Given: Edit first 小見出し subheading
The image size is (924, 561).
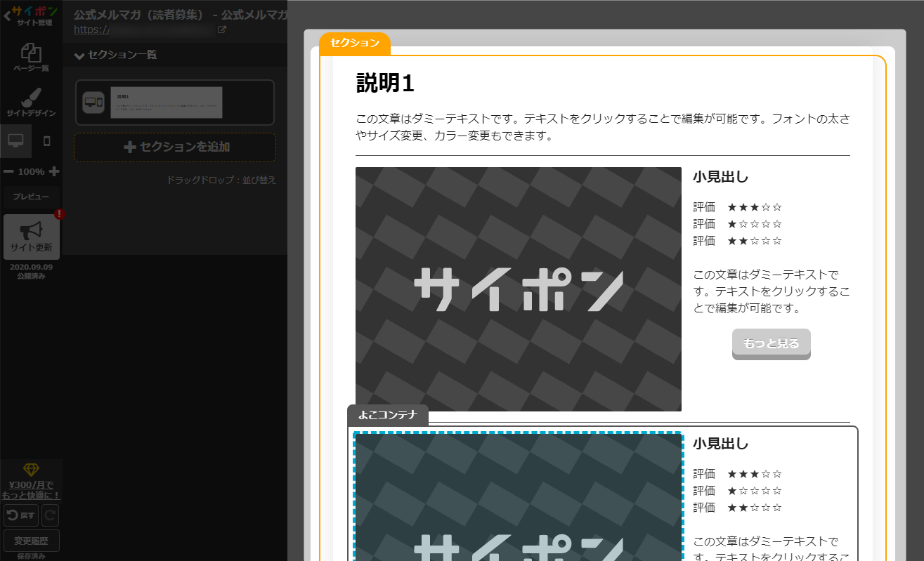Looking at the screenshot, I should coord(720,177).
